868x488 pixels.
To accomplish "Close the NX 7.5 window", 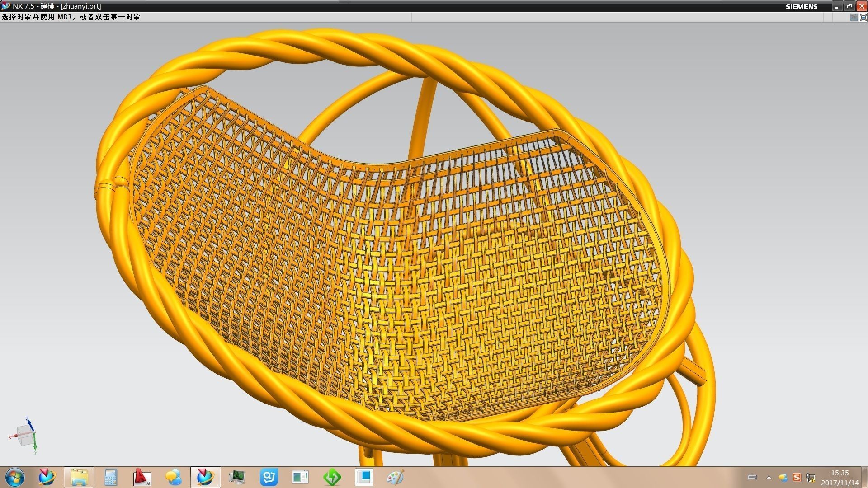I will [x=862, y=6].
